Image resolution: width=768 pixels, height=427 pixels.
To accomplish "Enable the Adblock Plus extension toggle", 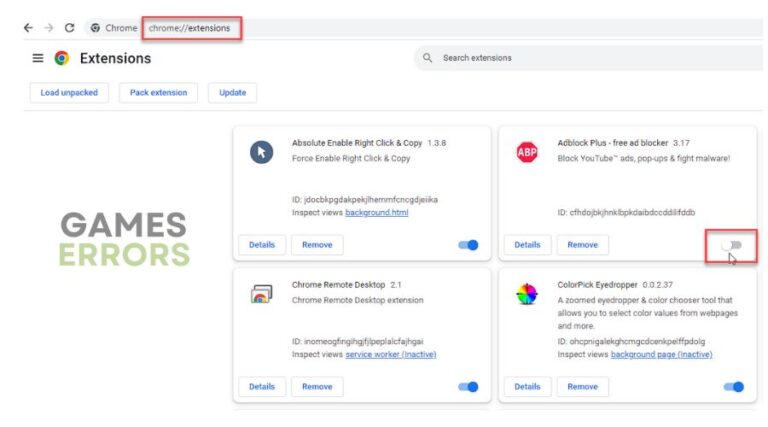I will (733, 245).
